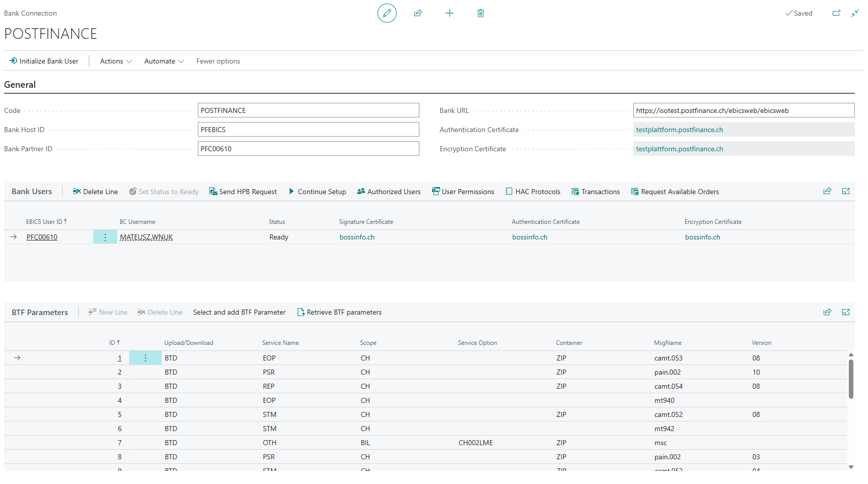Image resolution: width=868 pixels, height=484 pixels.
Task: Click OTH service name cell
Action: point(269,443)
